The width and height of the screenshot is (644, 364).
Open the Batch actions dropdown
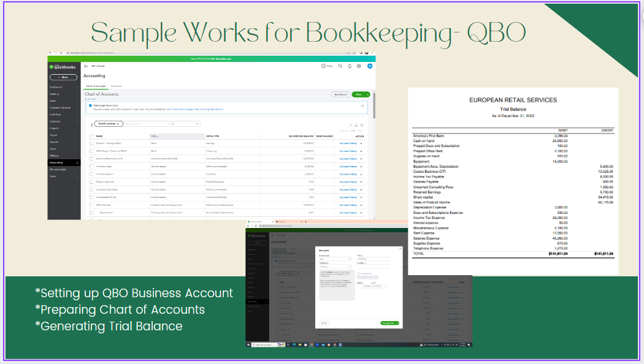click(x=109, y=124)
